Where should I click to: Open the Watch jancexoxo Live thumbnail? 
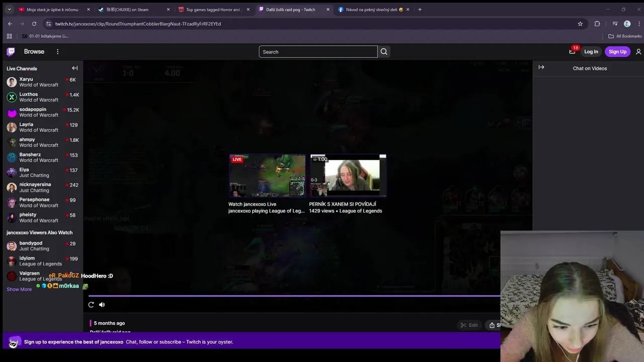pos(267,175)
